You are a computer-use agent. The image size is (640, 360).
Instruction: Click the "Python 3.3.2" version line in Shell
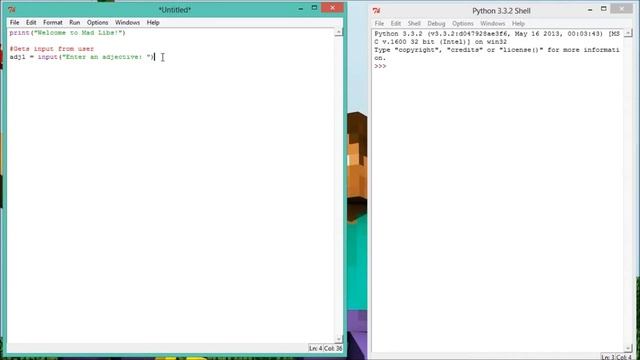tap(497, 34)
